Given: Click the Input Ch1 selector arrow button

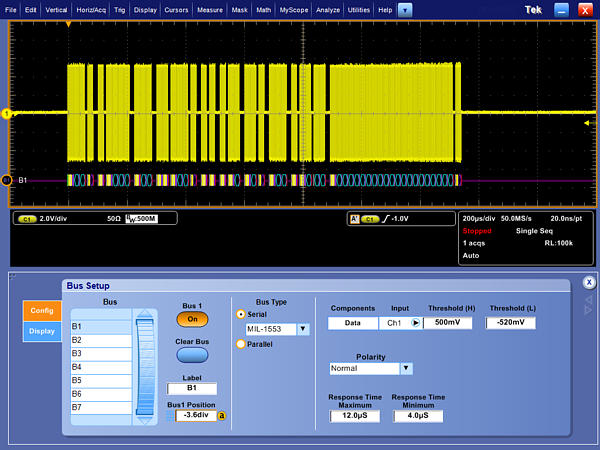Looking at the screenshot, I should (415, 323).
